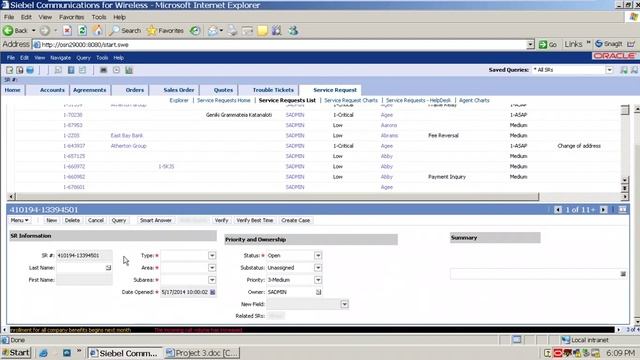The image size is (640, 360).
Task: Click the Delete button
Action: tap(72, 220)
